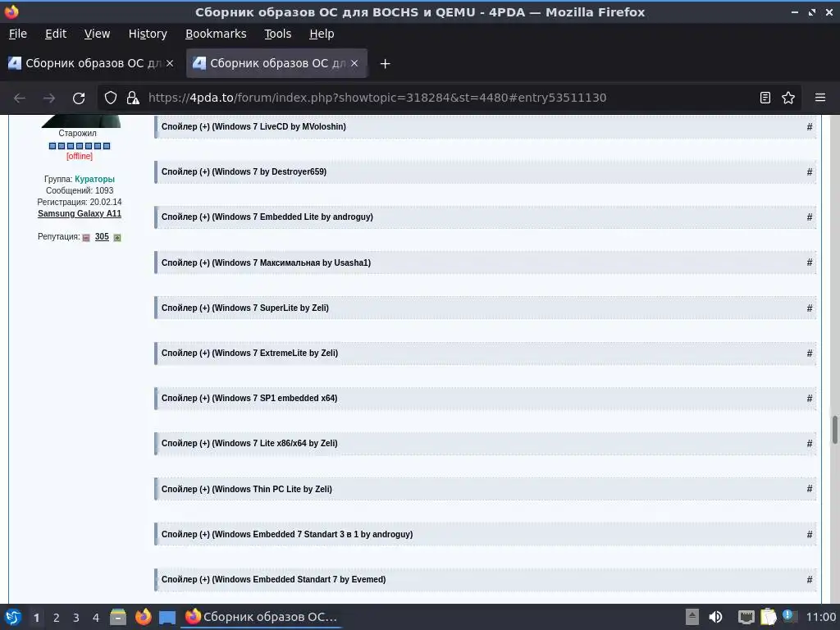Open the Tools menu
Viewport: 840px width, 630px height.
(x=277, y=34)
